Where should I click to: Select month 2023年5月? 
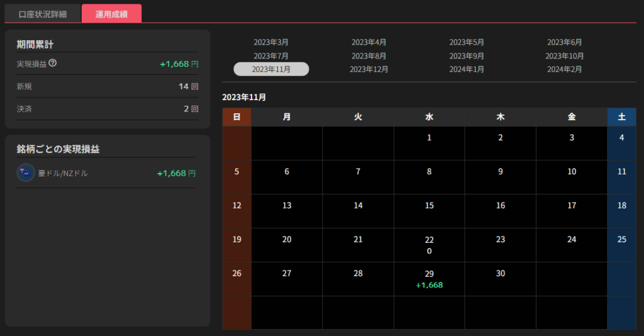[467, 42]
